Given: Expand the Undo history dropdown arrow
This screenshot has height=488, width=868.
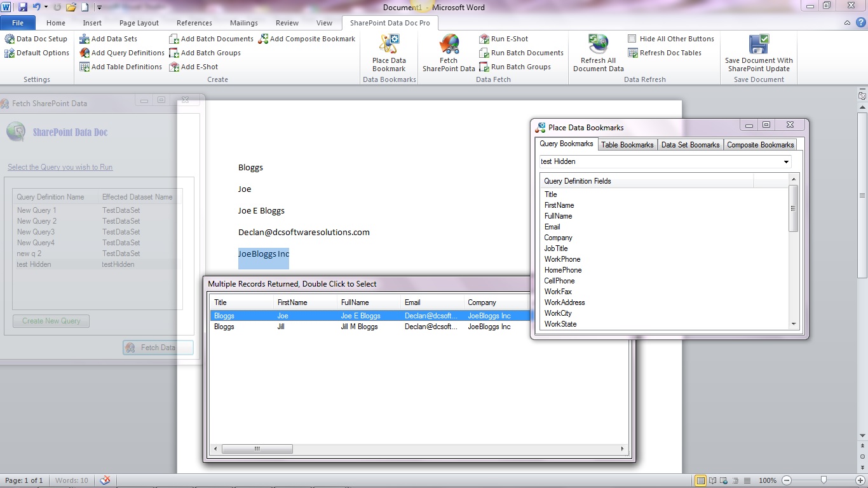Looking at the screenshot, I should pos(46,8).
